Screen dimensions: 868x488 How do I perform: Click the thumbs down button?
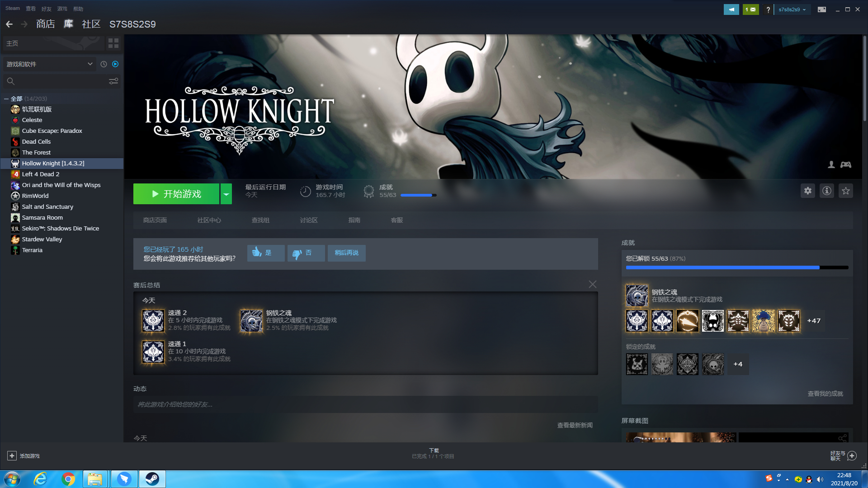[306, 253]
